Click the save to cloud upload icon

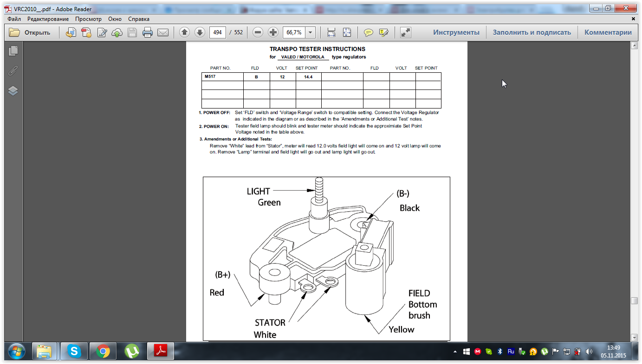click(117, 32)
